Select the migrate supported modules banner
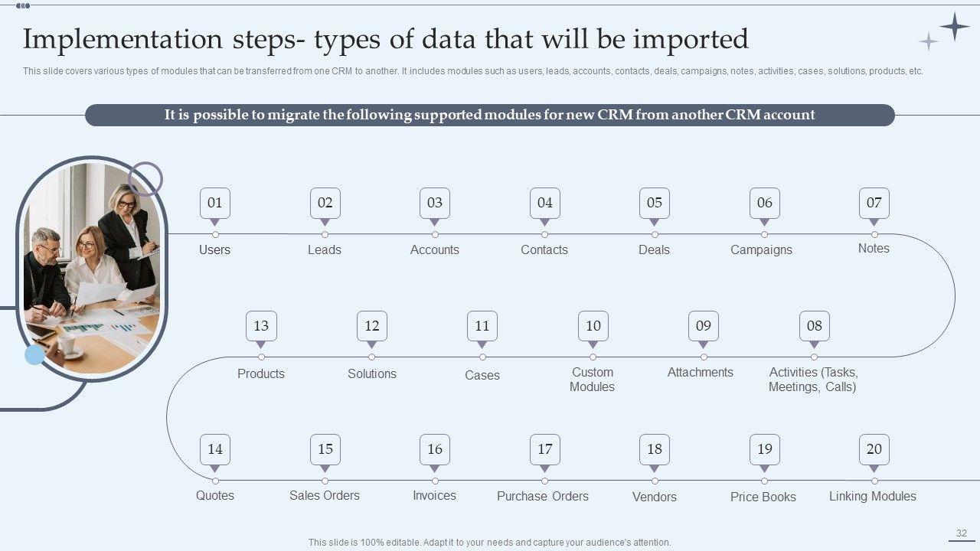980x551 pixels. pyautogui.click(x=489, y=116)
